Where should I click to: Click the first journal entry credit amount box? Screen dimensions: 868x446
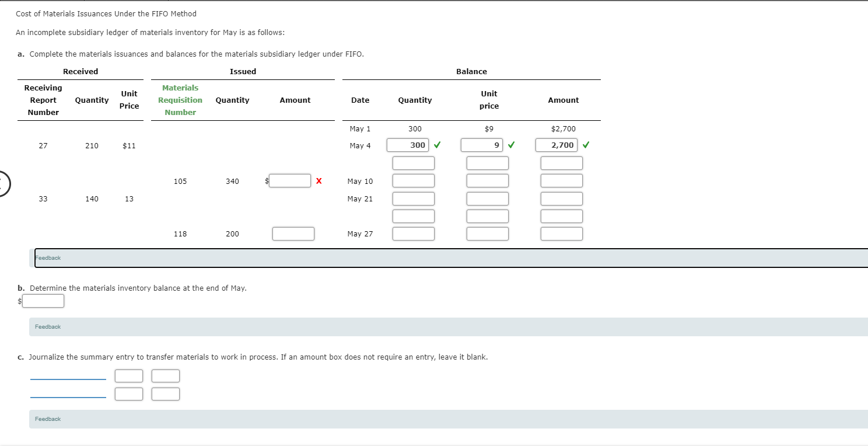[x=166, y=375]
